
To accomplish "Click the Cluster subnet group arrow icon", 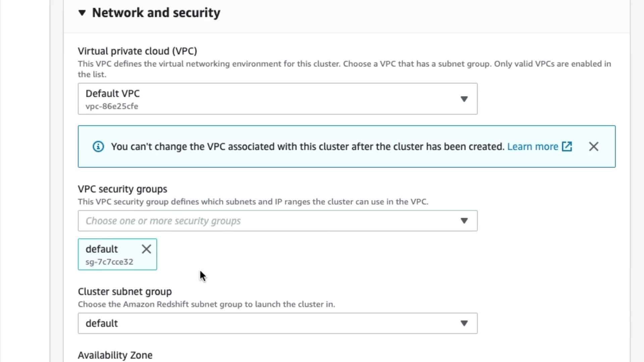I will coord(464,323).
